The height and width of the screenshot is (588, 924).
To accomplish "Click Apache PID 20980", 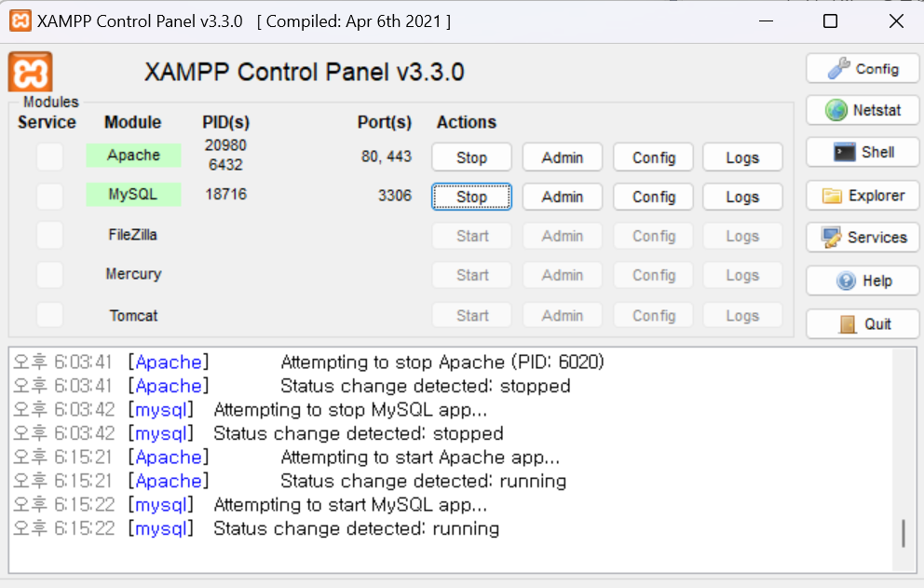I will click(225, 145).
